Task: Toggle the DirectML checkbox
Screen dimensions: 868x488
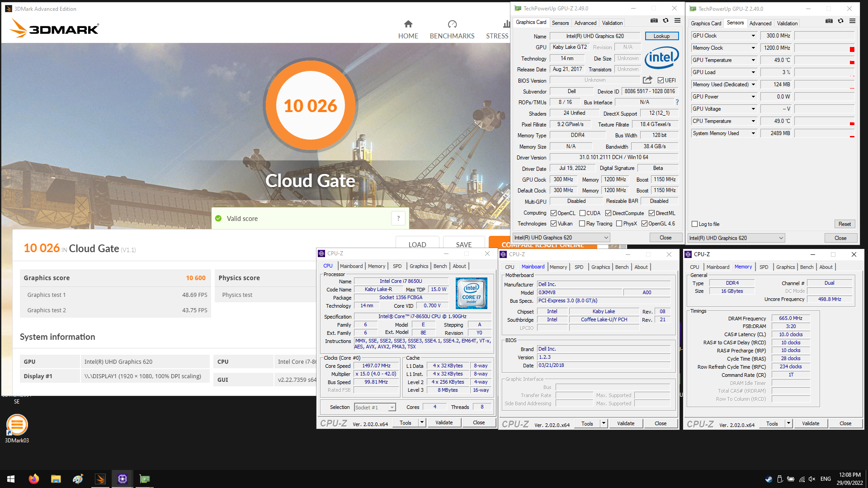Action: click(x=651, y=213)
